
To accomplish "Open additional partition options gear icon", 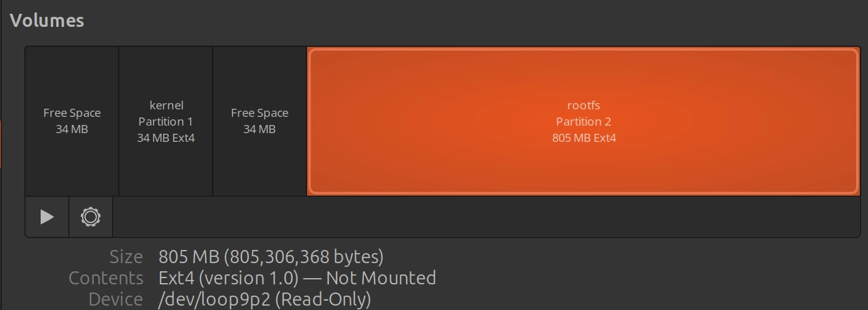I will click(x=91, y=217).
